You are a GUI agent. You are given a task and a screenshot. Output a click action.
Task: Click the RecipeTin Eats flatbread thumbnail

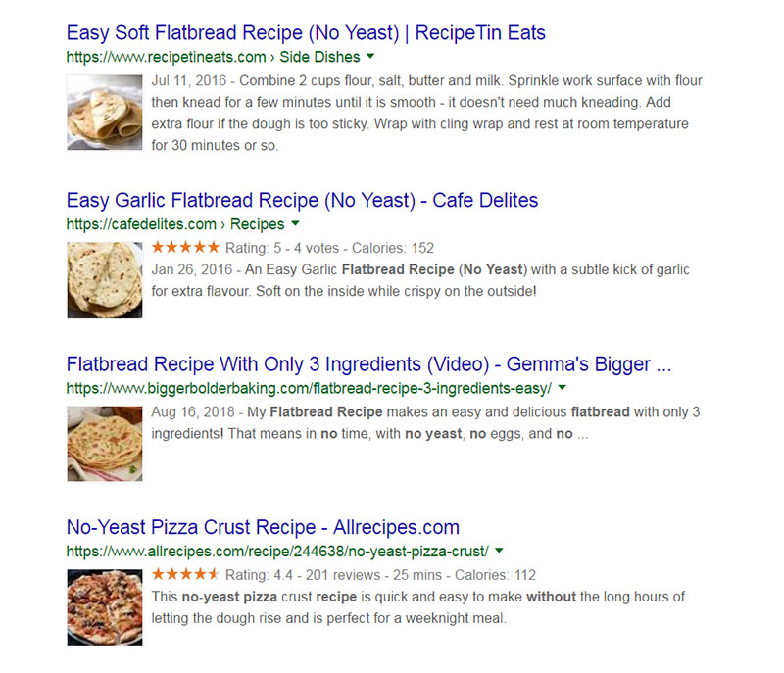[x=105, y=113]
